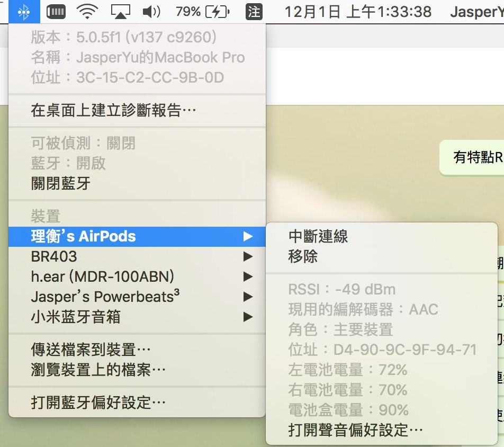Choose 傳送檔案到裝置 to send a file
Image resolution: width=504 pixels, height=447 pixels.
[x=137, y=350]
